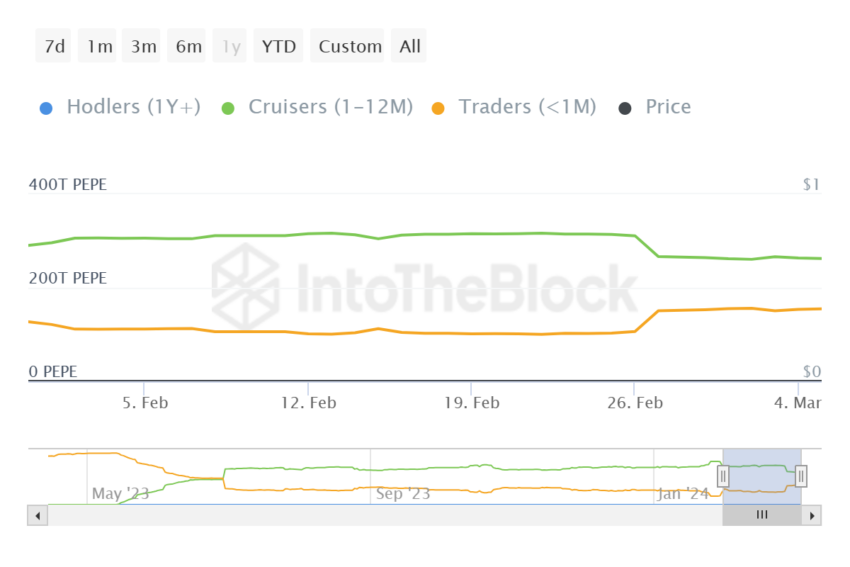Click the dark Price legend dot

(625, 107)
